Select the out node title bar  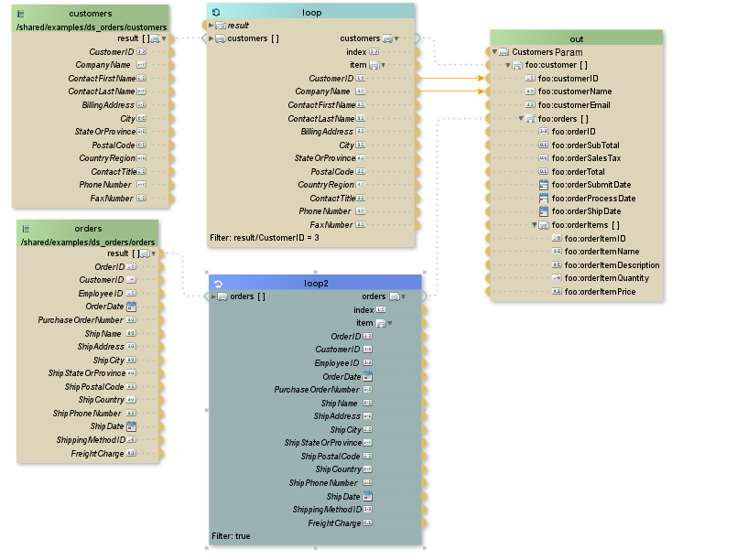click(x=576, y=38)
